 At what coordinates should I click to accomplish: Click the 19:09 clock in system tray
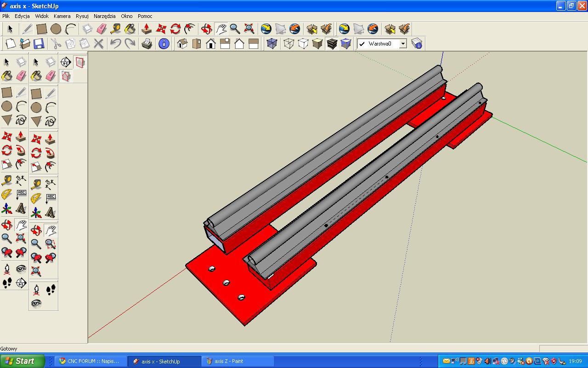(575, 361)
